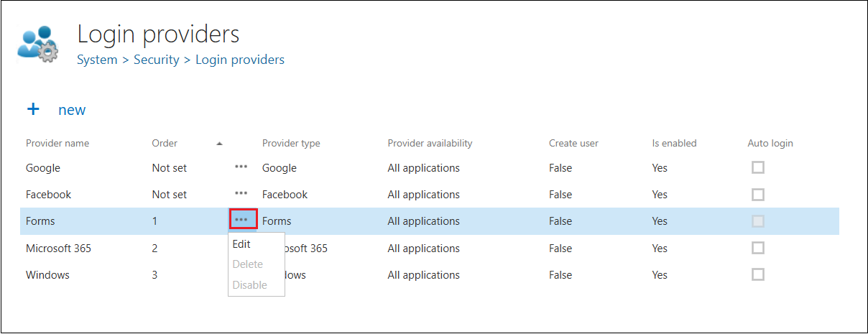Sort by Provider name column header
Viewport: 868px width, 334px height.
pyautogui.click(x=57, y=143)
